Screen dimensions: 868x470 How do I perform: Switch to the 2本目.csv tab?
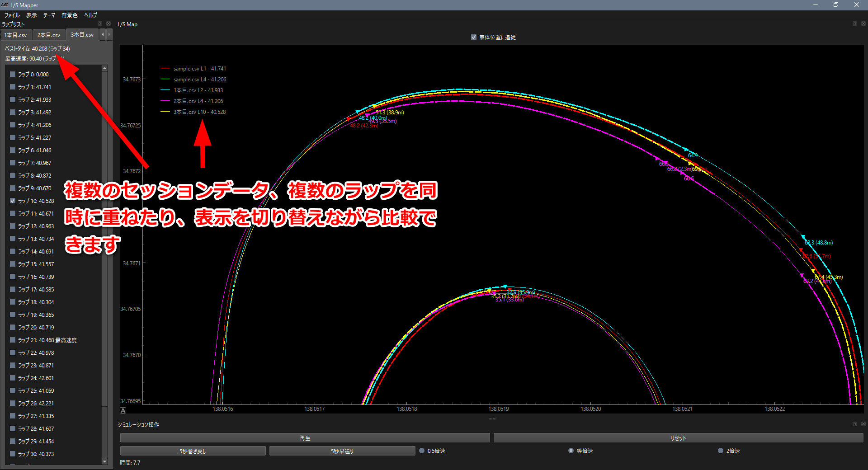coord(48,35)
